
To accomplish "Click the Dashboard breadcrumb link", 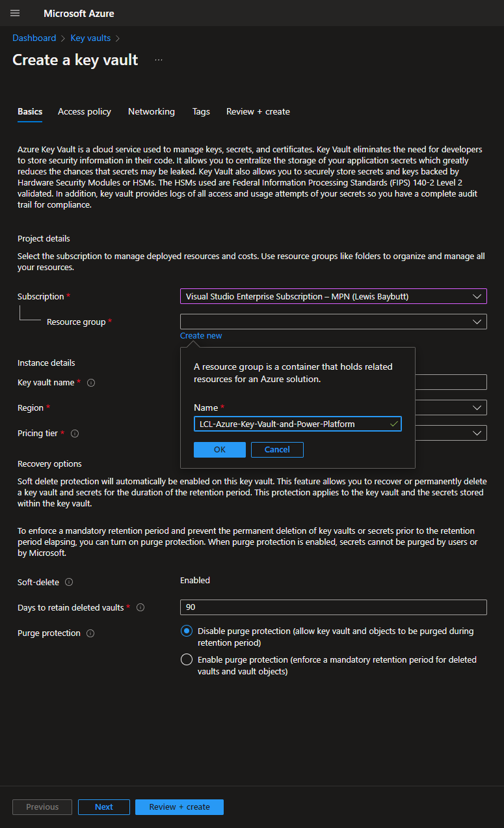I will (x=34, y=38).
